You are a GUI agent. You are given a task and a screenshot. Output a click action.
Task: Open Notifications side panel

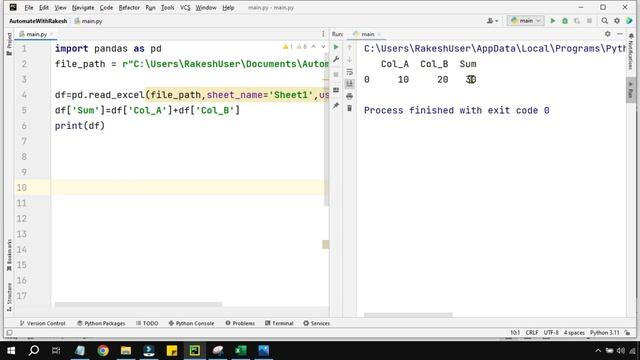click(631, 51)
